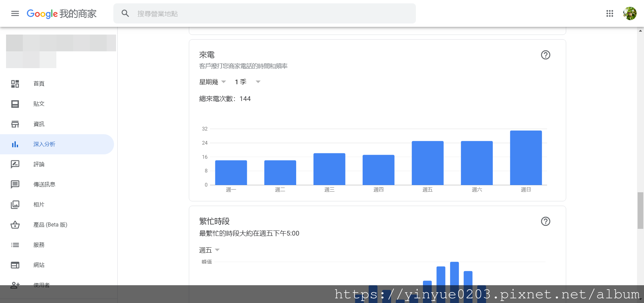This screenshot has height=303, width=644.
Task: Click the Google 我的商家 logo
Action: tap(61, 14)
